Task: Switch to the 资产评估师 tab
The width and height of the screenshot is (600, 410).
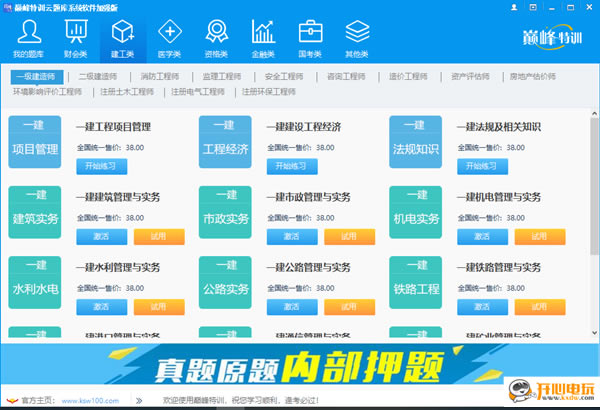Action: click(x=470, y=77)
